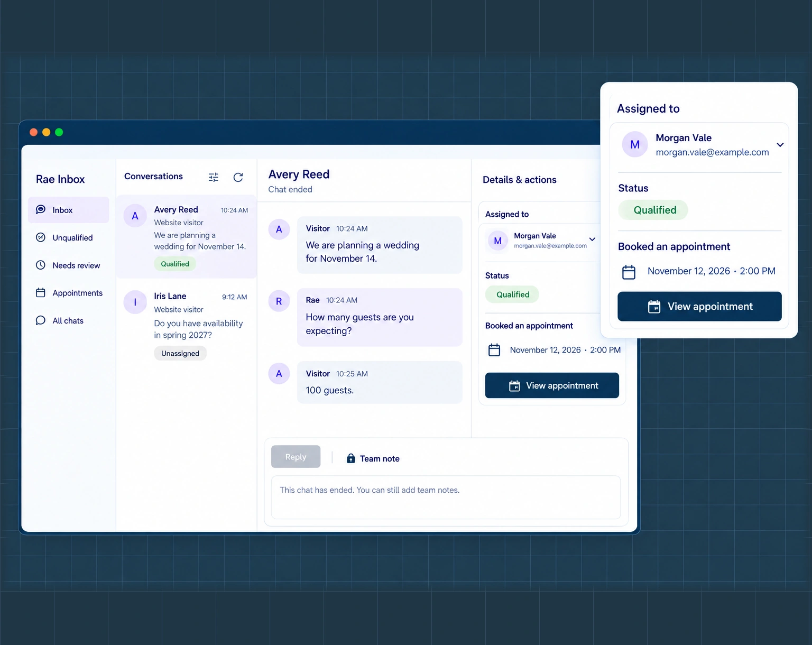Refresh the Conversations list

coord(238,177)
